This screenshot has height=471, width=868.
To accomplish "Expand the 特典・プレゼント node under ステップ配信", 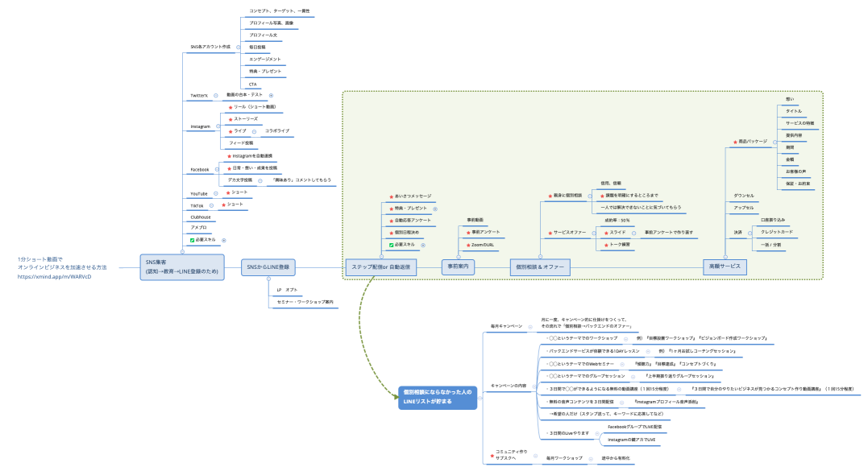I will pos(437,208).
